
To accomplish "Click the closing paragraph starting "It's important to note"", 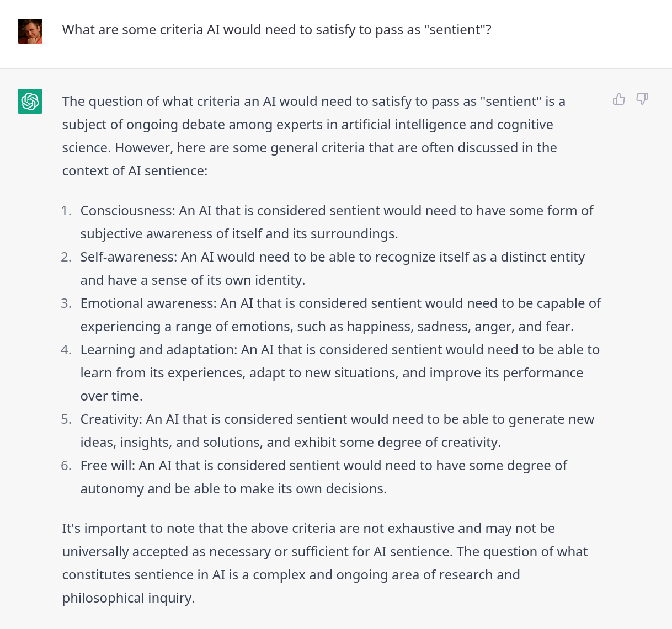I will [324, 563].
